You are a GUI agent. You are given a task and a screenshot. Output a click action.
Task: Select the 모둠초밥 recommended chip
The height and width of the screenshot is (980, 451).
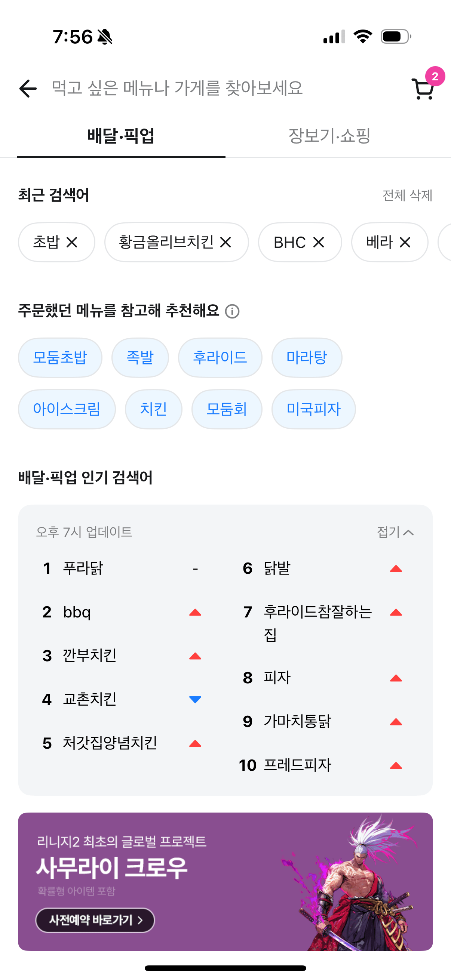pos(60,358)
